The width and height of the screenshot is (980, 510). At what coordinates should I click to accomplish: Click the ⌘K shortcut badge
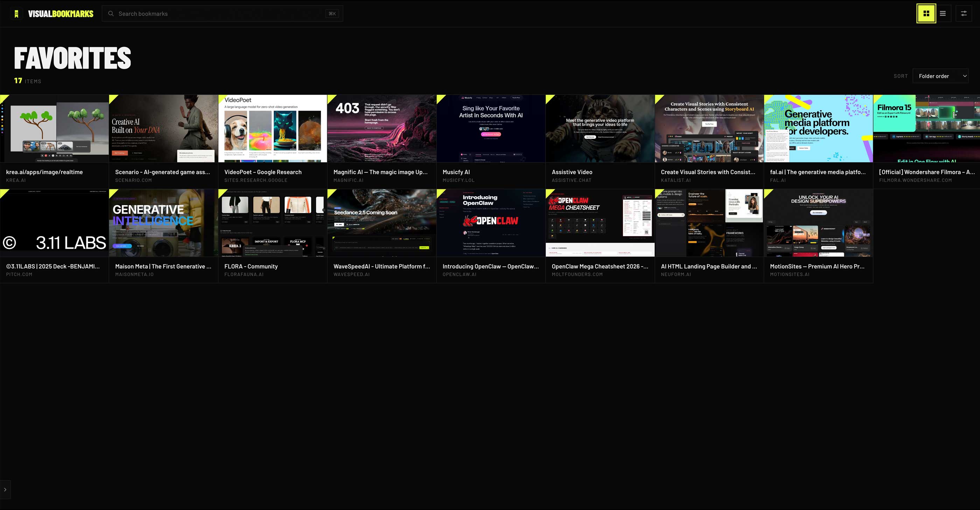click(332, 14)
